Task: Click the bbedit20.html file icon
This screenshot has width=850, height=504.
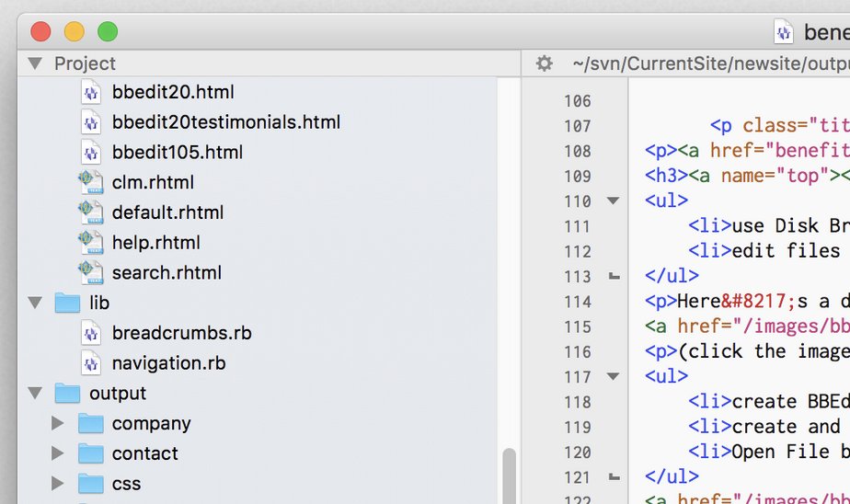Action: click(x=90, y=92)
